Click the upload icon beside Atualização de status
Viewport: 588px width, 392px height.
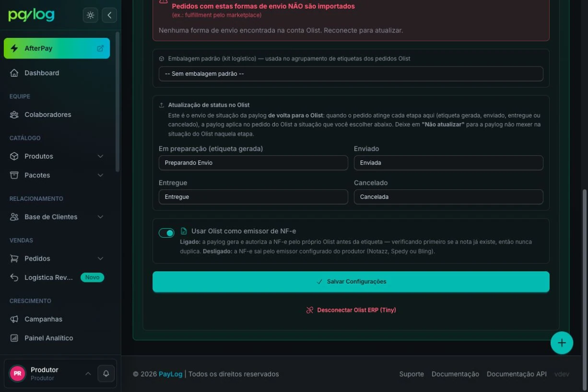[162, 105]
